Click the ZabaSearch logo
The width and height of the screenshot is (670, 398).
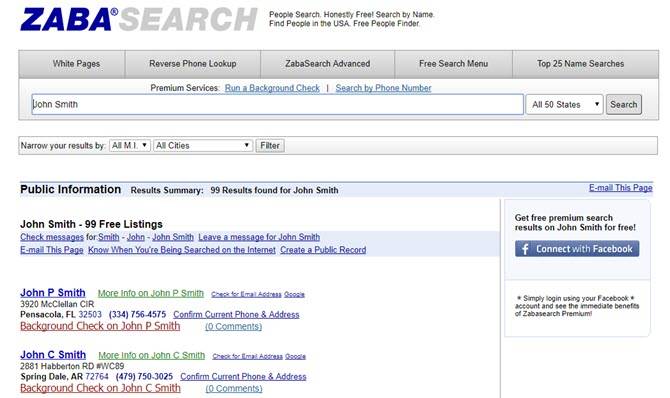138,19
